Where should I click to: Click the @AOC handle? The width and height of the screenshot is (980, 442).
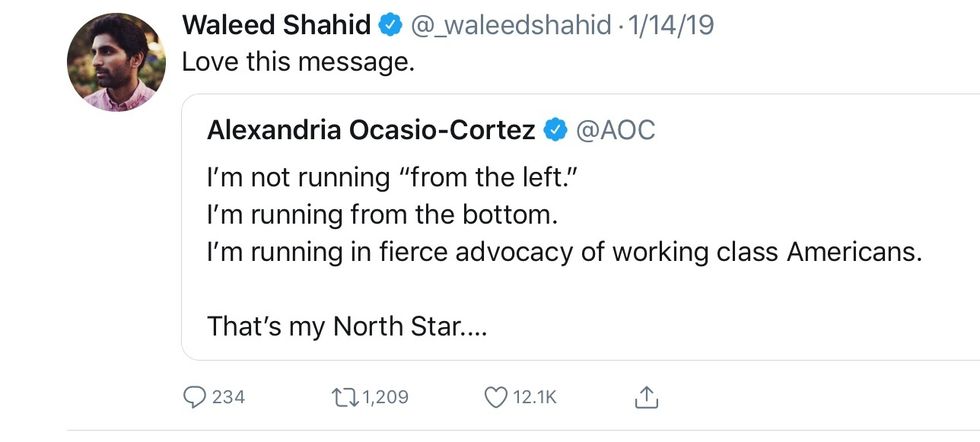pyautogui.click(x=615, y=130)
